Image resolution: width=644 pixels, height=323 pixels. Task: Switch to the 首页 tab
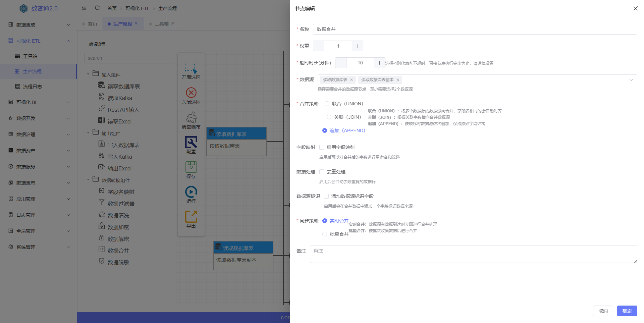(90, 24)
